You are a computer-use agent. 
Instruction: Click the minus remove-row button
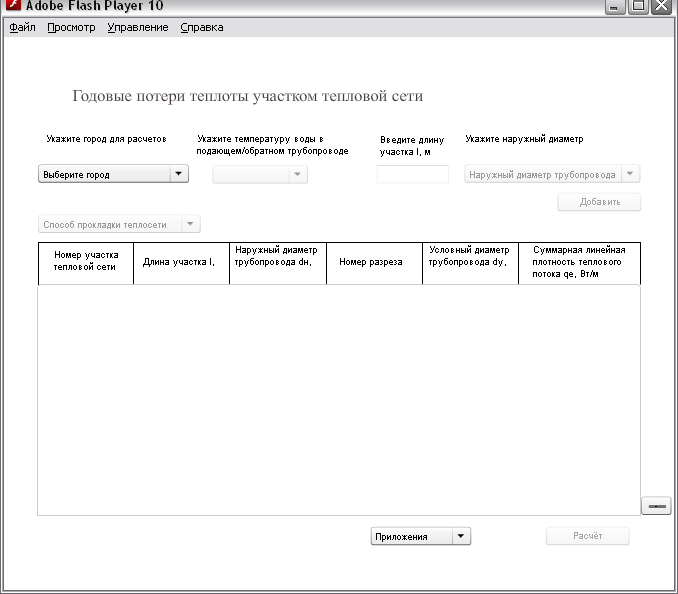(656, 506)
